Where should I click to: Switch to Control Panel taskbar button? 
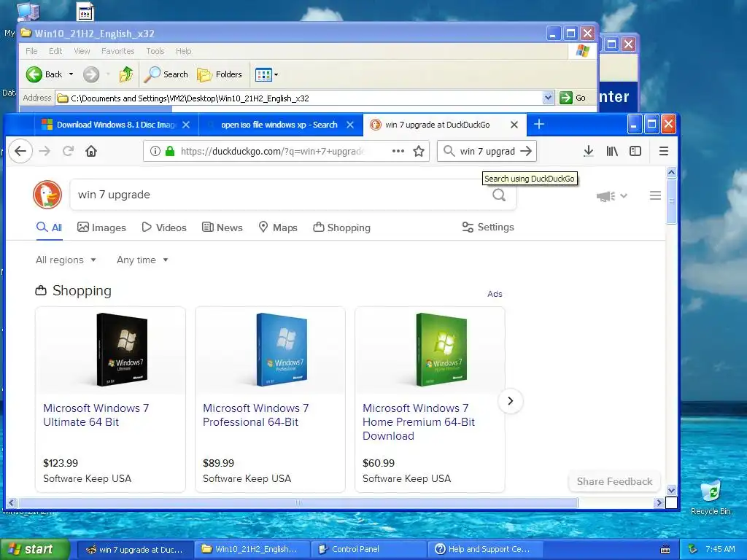(x=368, y=549)
